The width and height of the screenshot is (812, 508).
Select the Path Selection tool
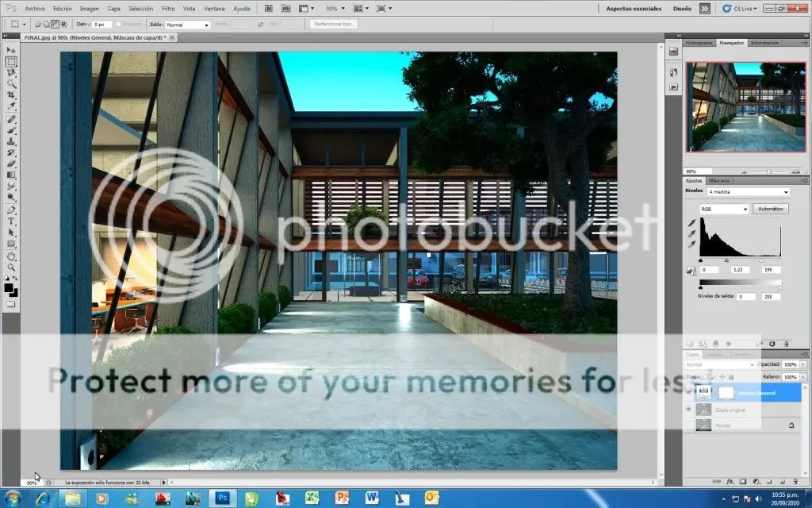[x=11, y=233]
